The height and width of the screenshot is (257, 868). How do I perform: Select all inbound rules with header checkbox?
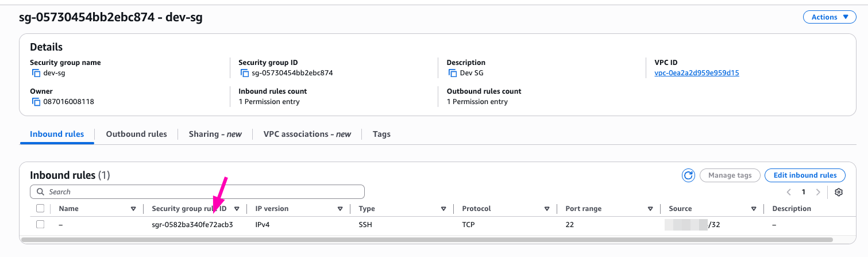[x=40, y=209]
